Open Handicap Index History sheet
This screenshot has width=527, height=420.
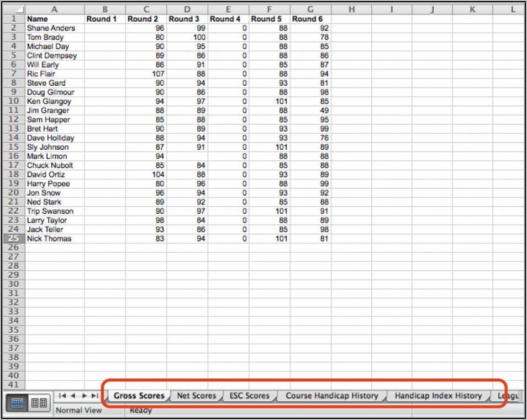pos(438,396)
